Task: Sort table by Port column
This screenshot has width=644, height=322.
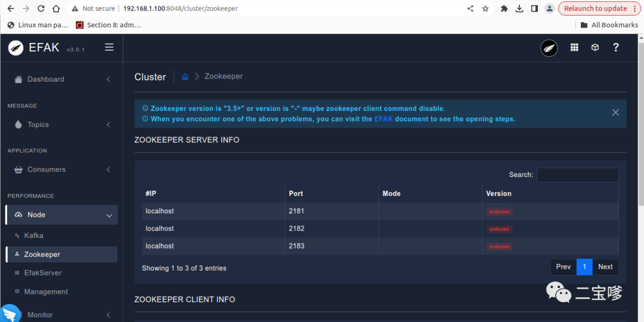Action: coord(332,193)
